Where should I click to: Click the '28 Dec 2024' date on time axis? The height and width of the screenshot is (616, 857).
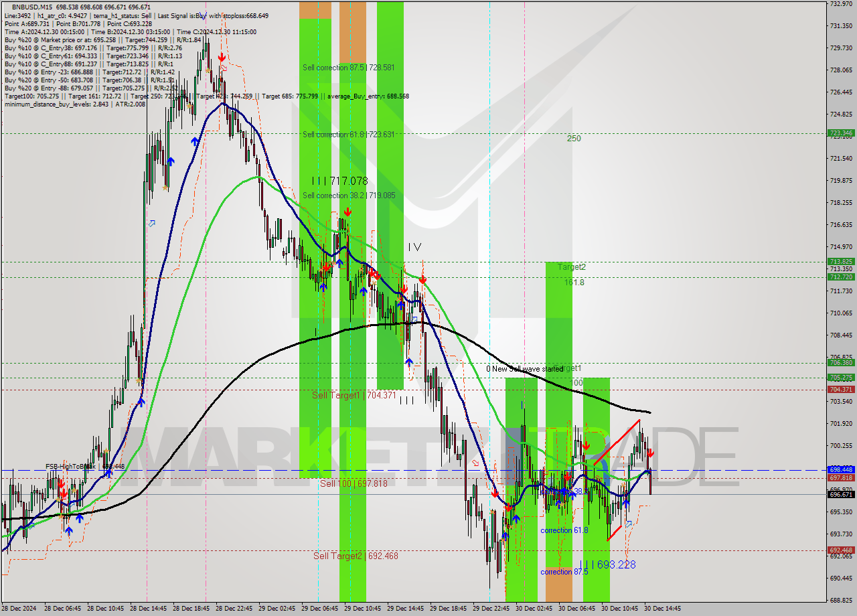pyautogui.click(x=18, y=609)
